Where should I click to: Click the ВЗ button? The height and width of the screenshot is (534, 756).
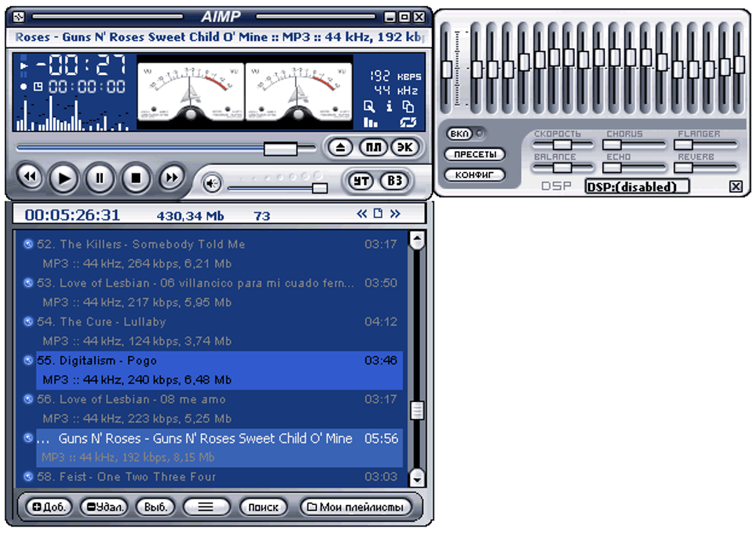pyautogui.click(x=394, y=182)
